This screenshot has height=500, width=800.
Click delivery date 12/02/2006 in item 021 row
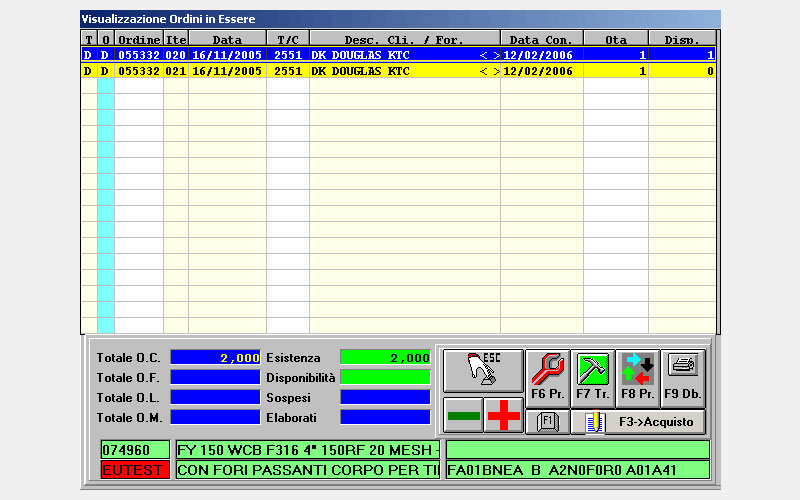[538, 71]
